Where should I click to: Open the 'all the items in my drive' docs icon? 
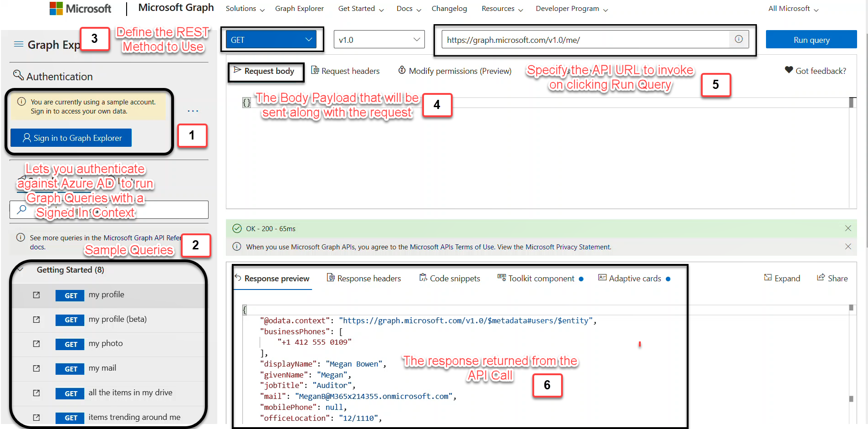point(36,393)
